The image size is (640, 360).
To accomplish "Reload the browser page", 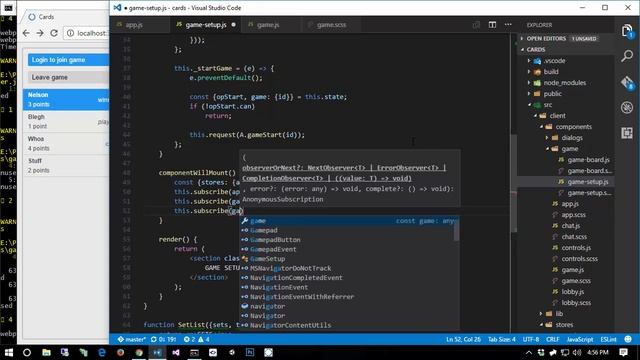I will point(54,33).
